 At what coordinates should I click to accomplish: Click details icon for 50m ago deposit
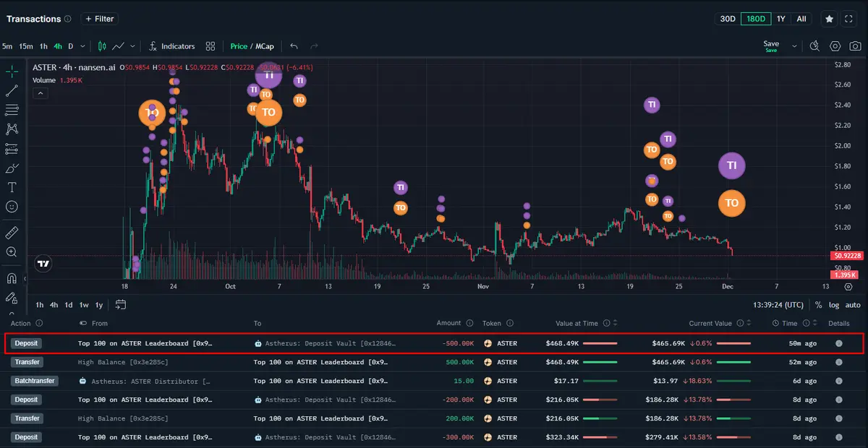pyautogui.click(x=839, y=343)
